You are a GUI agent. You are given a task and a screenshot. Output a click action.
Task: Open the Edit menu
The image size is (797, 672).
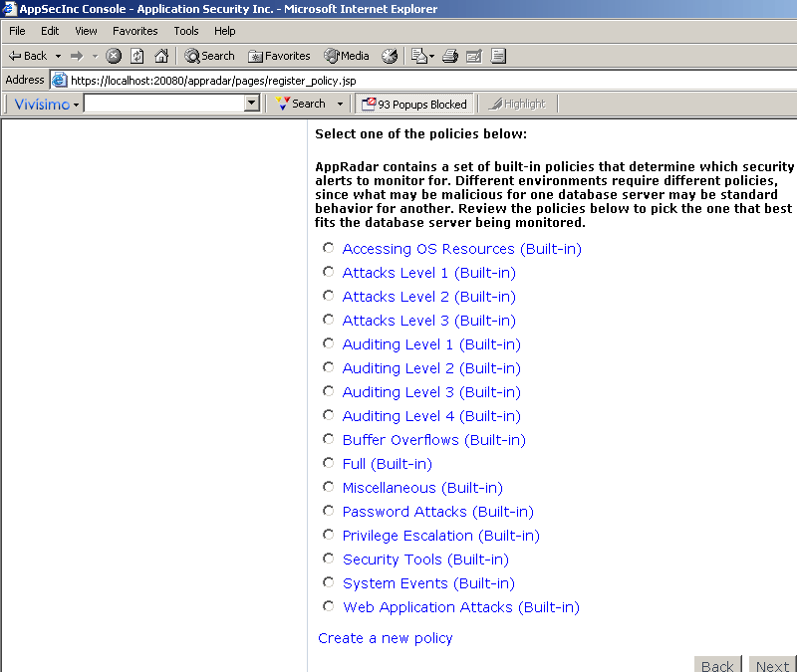point(50,31)
